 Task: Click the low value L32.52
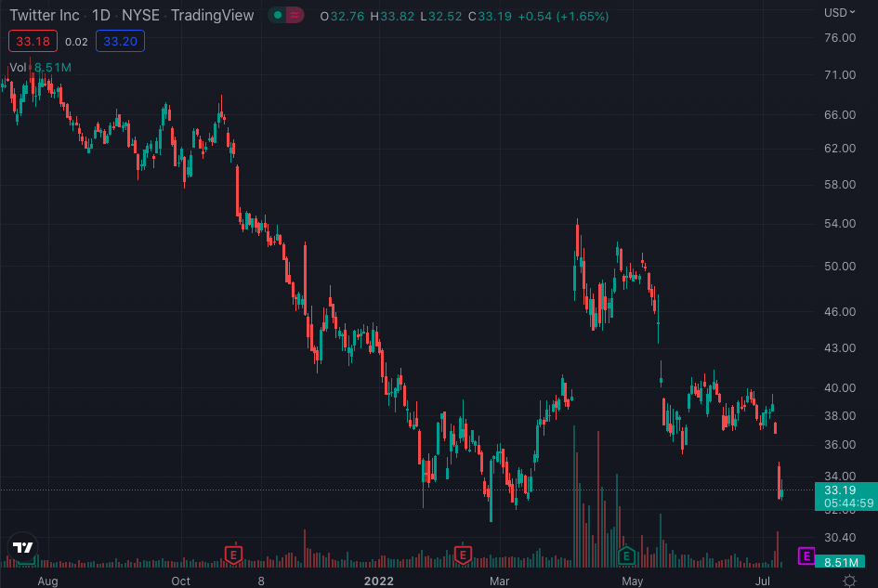(441, 16)
